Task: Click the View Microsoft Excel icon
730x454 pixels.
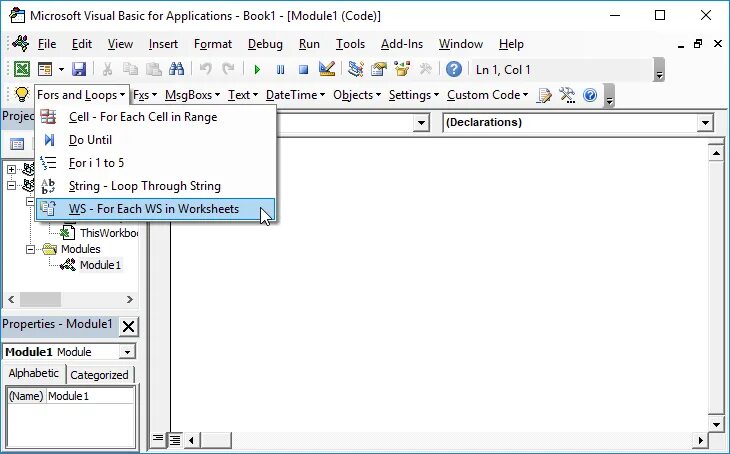Action: coord(21,69)
